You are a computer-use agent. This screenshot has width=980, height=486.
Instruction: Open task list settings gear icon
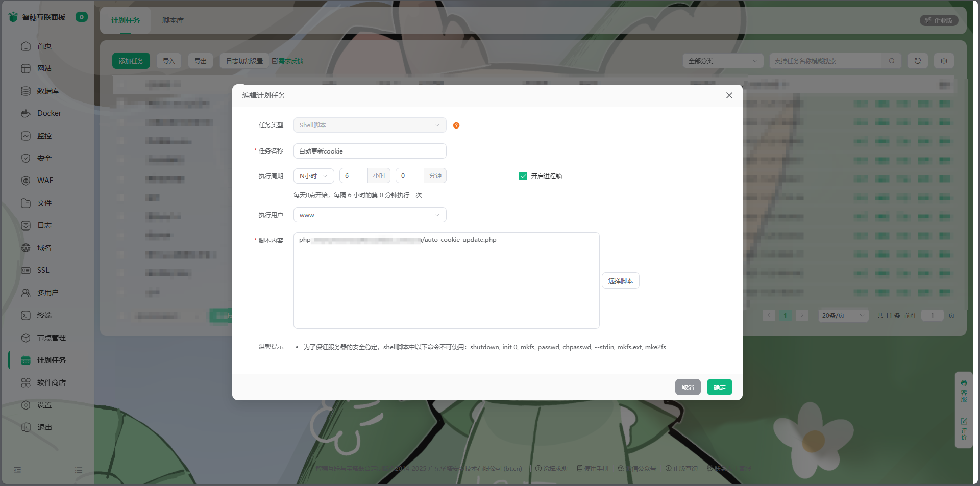click(944, 61)
